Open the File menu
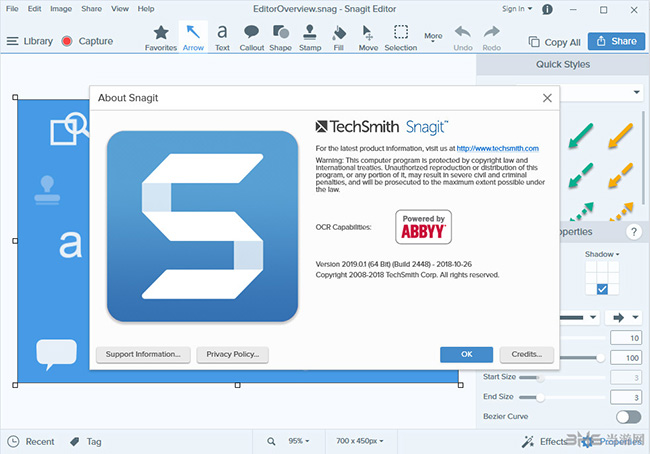 point(12,9)
